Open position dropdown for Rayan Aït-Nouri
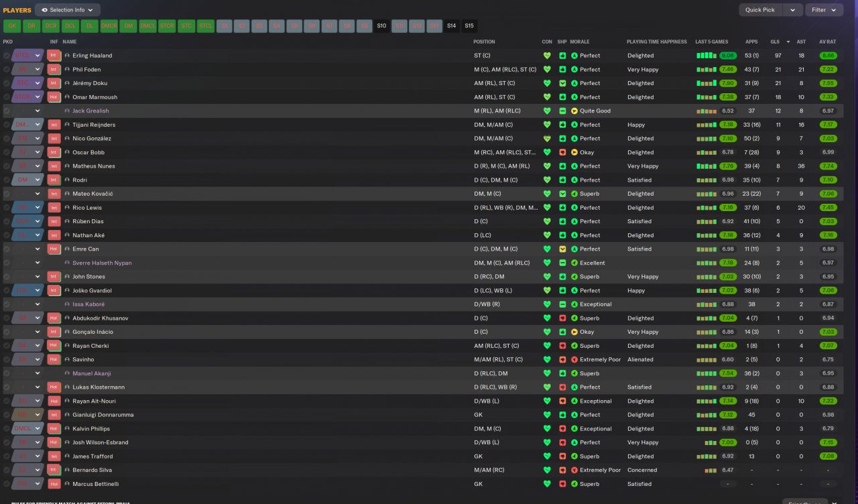The width and height of the screenshot is (858, 504). coord(38,401)
